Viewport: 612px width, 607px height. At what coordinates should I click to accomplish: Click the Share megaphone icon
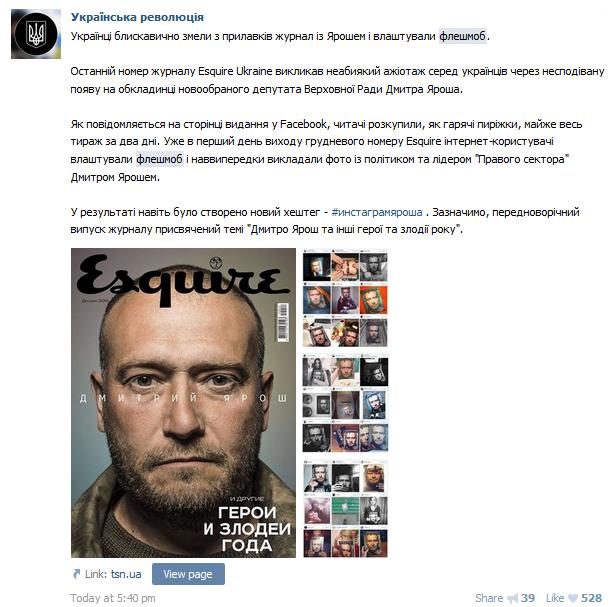click(512, 598)
